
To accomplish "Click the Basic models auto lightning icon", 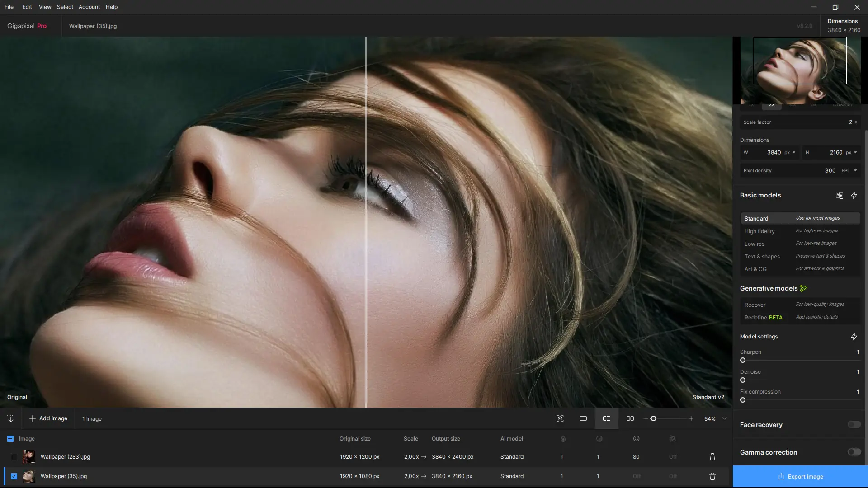I will pos(854,195).
